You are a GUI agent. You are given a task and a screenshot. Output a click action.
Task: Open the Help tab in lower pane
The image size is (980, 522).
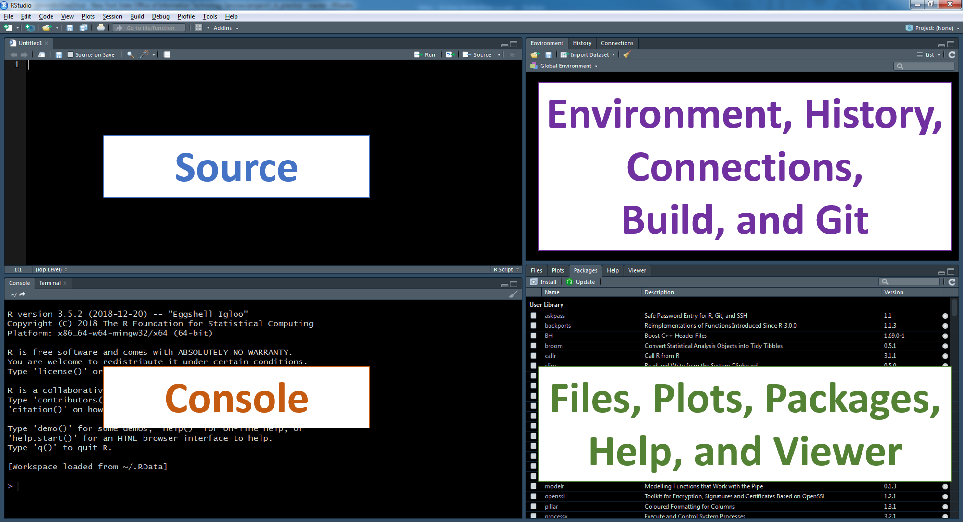click(x=613, y=271)
